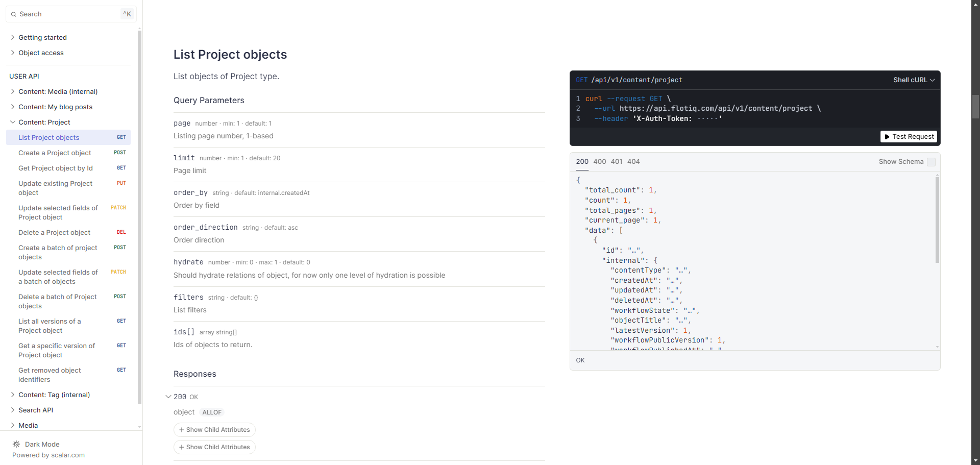Viewport: 980px width, 465px height.
Task: Focus the sidebar Search field
Action: (x=69, y=14)
